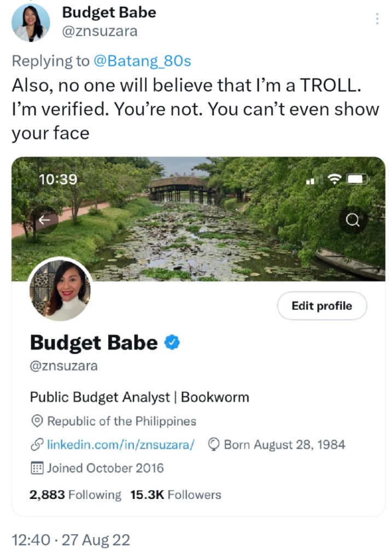
Task: Tap the search magnifier on profile banner
Action: [x=352, y=220]
